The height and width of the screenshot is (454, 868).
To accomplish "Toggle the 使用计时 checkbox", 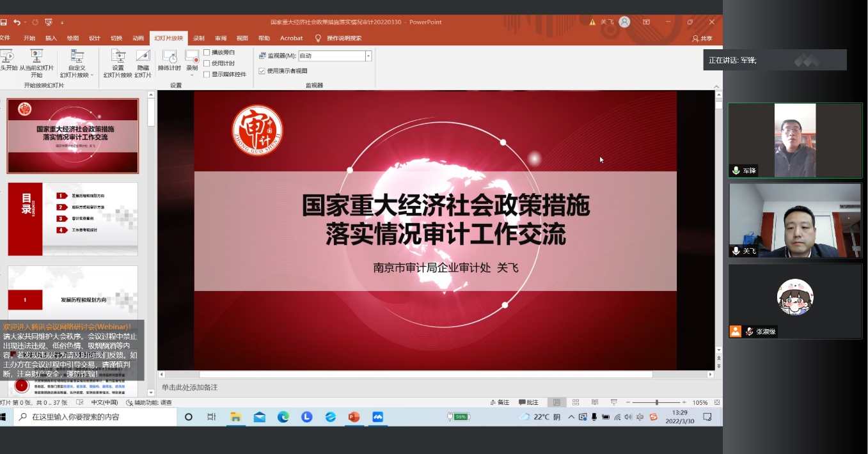I will point(207,63).
